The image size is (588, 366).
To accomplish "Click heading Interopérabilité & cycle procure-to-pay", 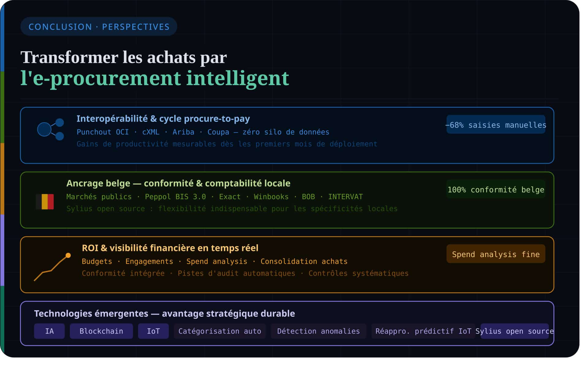I will click(163, 118).
